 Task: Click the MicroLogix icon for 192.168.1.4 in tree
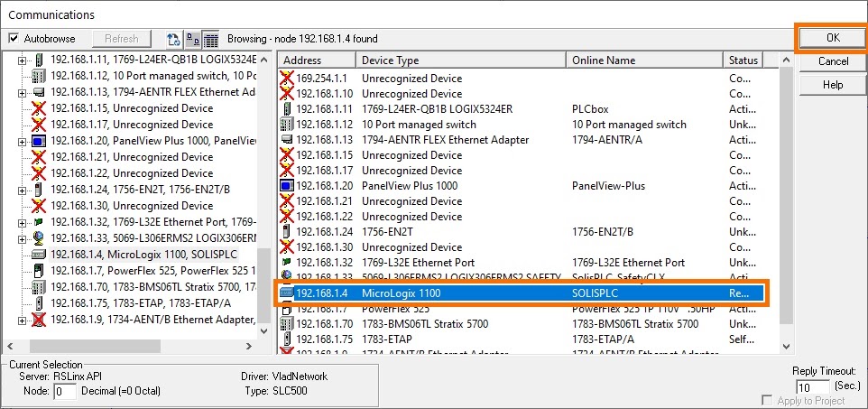coord(39,255)
